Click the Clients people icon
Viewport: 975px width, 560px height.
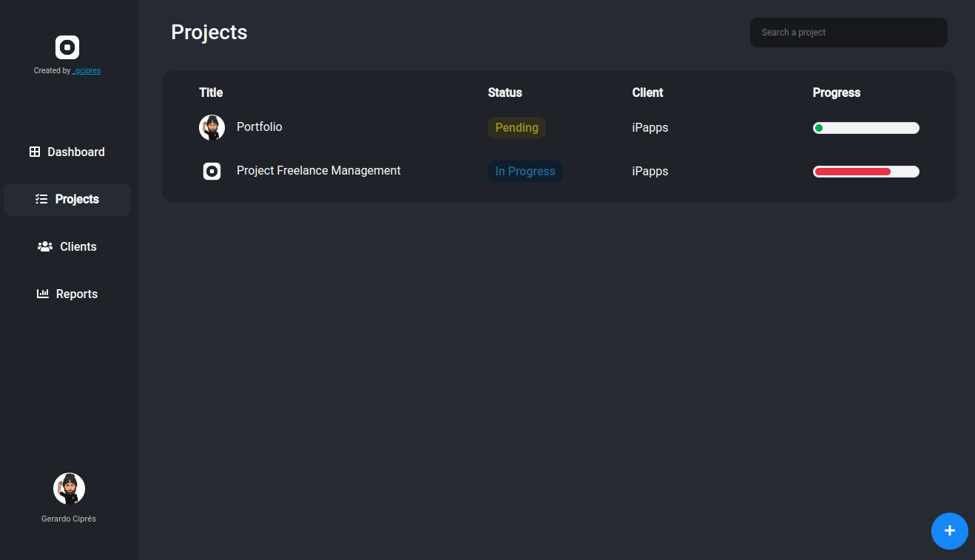45,246
